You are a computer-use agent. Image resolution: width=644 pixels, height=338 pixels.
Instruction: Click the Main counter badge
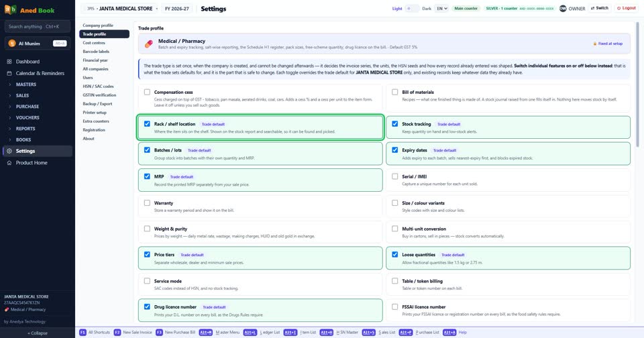(466, 8)
